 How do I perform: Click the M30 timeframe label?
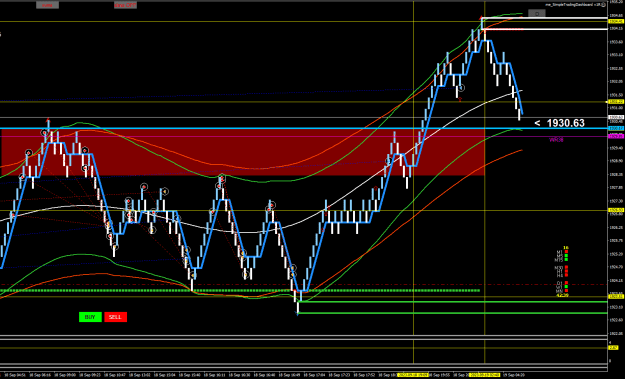(559, 267)
